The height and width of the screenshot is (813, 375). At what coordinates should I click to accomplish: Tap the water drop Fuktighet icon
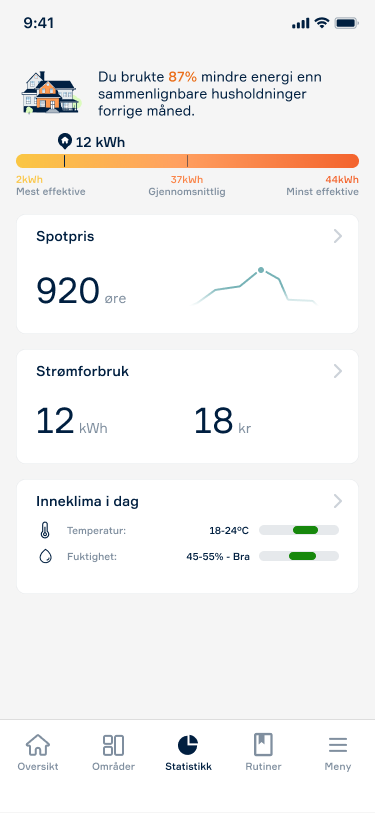click(x=45, y=557)
